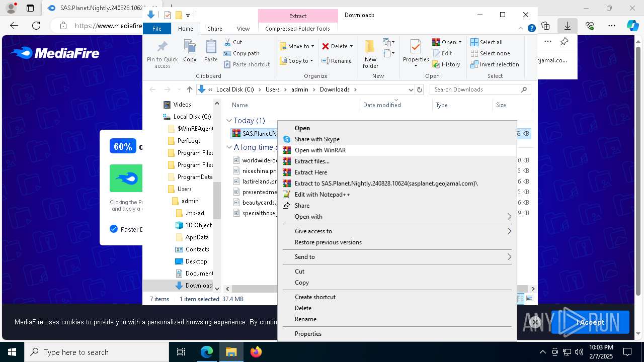This screenshot has width=644, height=362.
Task: Open address bar history dropdown
Action: (x=411, y=89)
